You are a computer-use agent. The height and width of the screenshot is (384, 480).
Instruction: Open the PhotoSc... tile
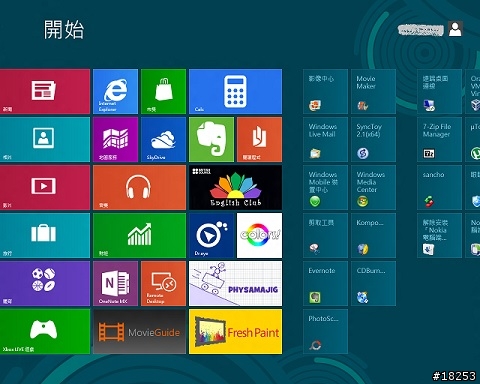(x=325, y=331)
